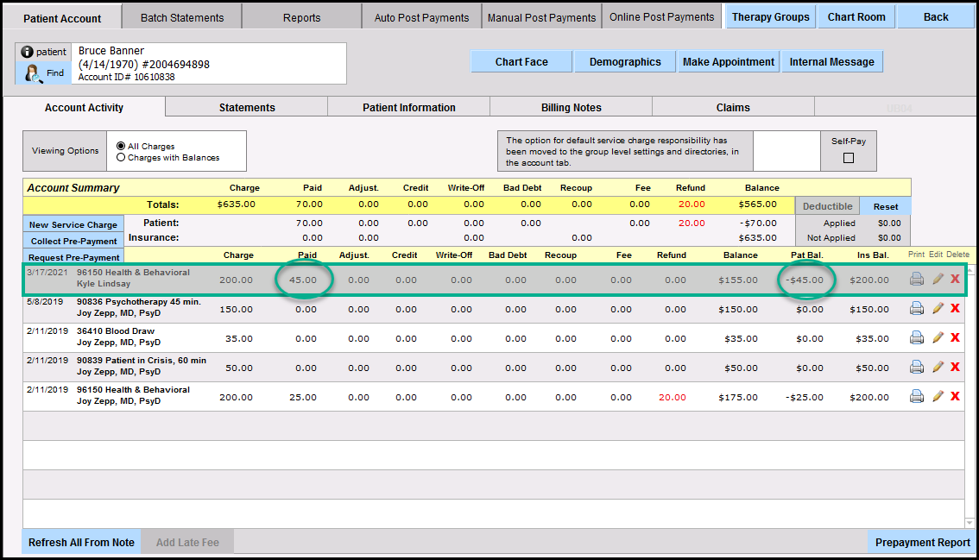Click the Reset deductible button

click(886, 206)
